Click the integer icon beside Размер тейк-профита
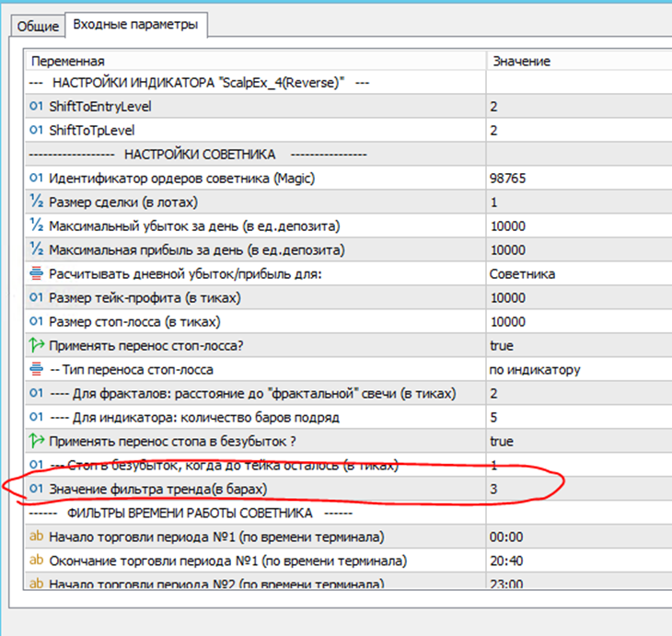Viewport: 672px width, 636px height. (37, 297)
